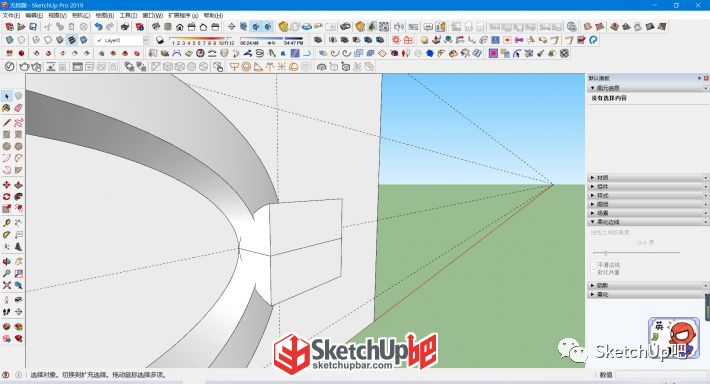Screen dimensions: 710x384
Task: Click the 数值 measurements input box
Action: (662, 375)
